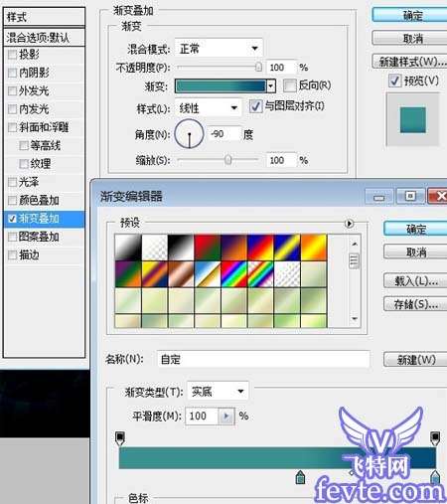Click the 名称(N) field containing 自定

coord(263,359)
